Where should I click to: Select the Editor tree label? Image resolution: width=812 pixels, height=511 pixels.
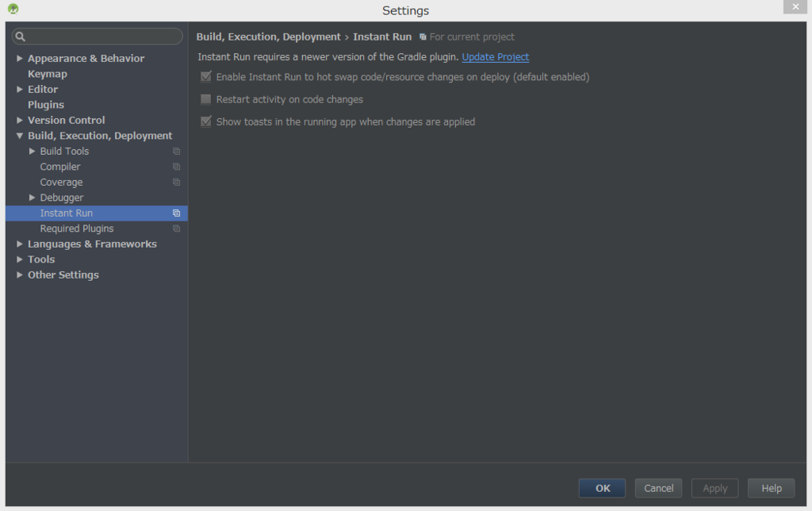tap(43, 89)
